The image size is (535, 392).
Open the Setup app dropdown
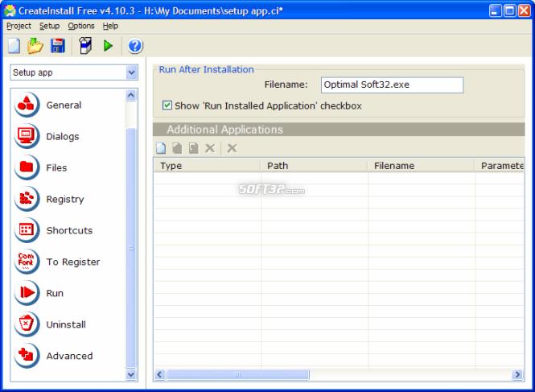pyautogui.click(x=131, y=72)
